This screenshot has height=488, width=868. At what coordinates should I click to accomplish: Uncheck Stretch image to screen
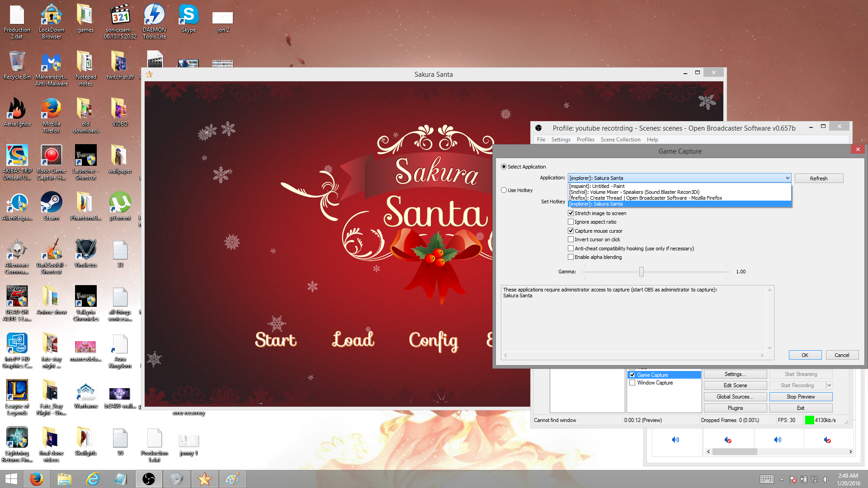(x=571, y=213)
